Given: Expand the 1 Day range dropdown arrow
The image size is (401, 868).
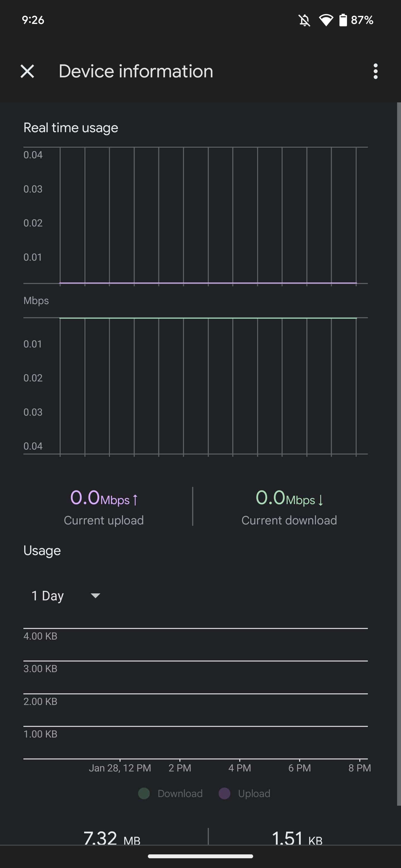Looking at the screenshot, I should (96, 596).
